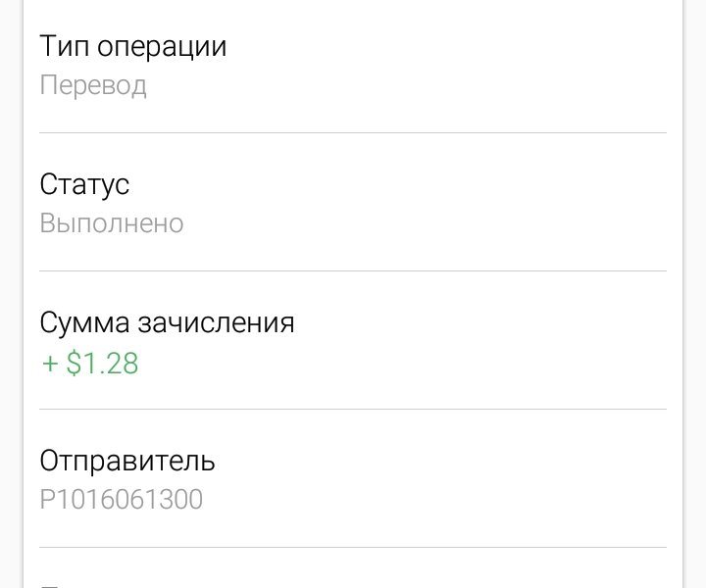Click the gray margin right of the card
The height and width of the screenshot is (588, 706).
click(x=695, y=294)
